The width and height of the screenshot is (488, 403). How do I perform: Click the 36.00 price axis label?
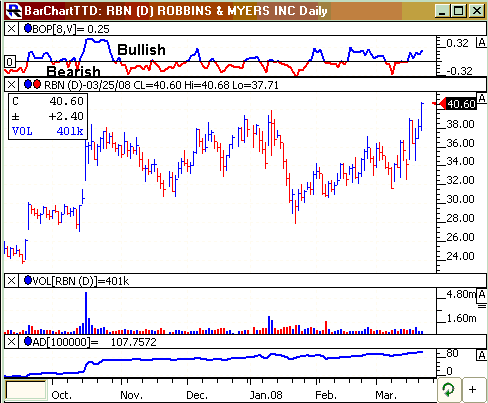pyautogui.click(x=460, y=143)
